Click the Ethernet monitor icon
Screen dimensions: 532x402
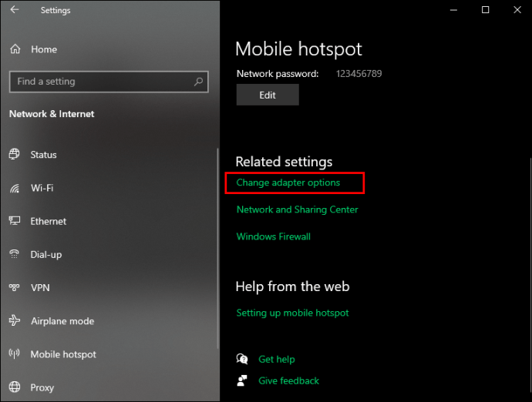tap(14, 221)
